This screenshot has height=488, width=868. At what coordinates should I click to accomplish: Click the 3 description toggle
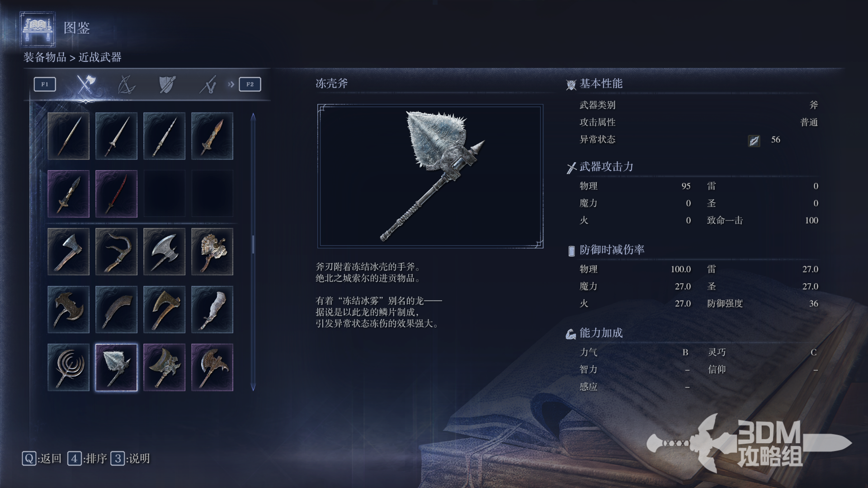130,459
